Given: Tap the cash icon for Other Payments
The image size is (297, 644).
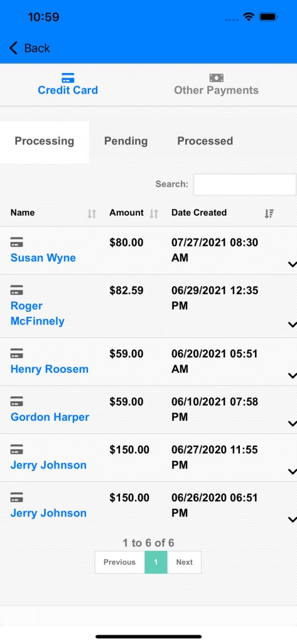Looking at the screenshot, I should point(216,77).
